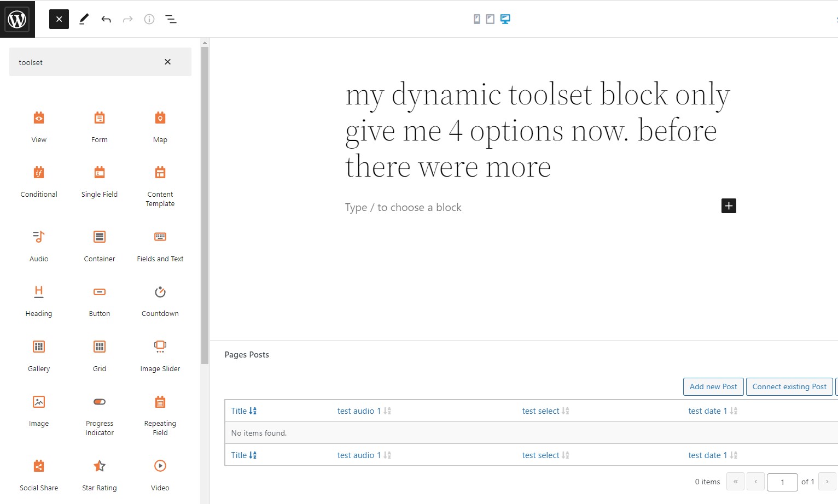Open the pencil tools menu
838x504 pixels.
[84, 19]
